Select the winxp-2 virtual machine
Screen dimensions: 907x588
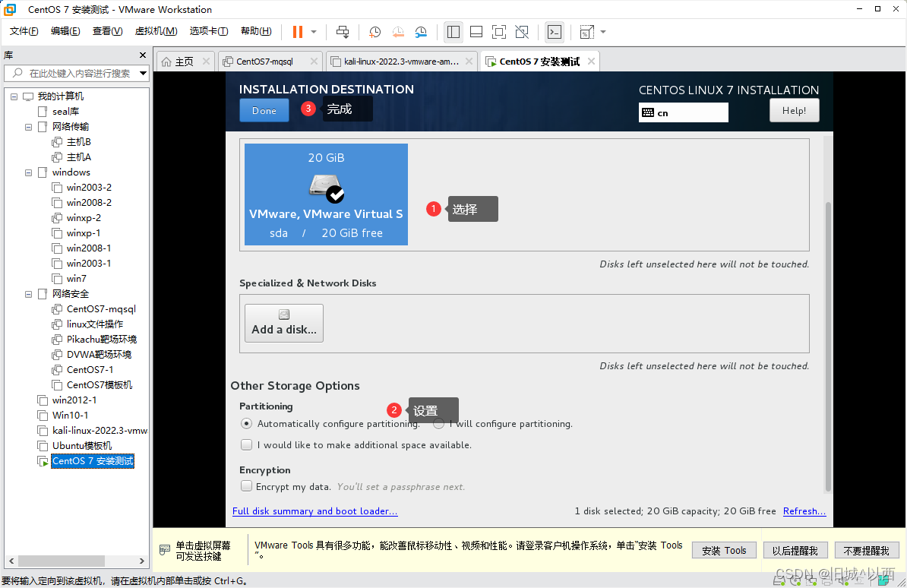pyautogui.click(x=84, y=218)
